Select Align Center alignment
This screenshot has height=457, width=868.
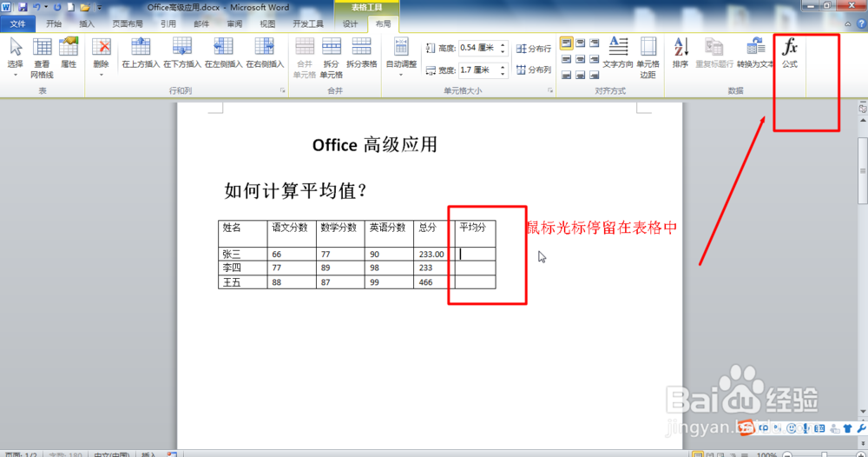pos(580,59)
